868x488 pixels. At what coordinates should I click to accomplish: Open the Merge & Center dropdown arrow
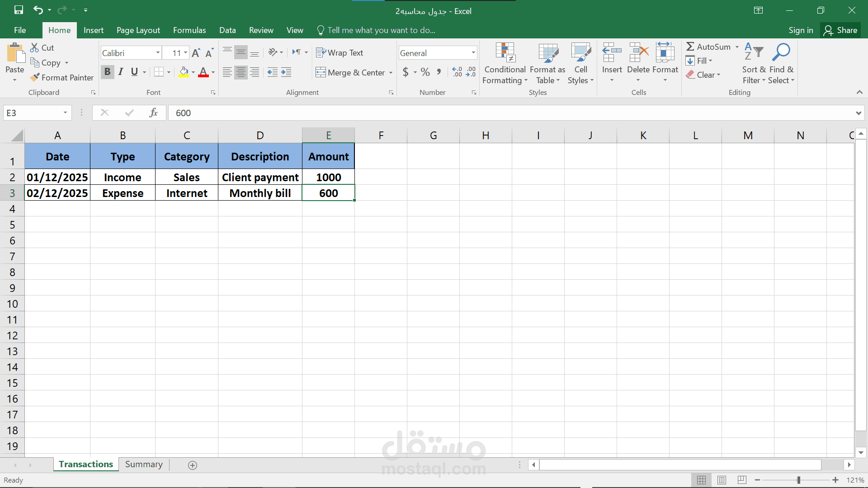[x=391, y=73]
